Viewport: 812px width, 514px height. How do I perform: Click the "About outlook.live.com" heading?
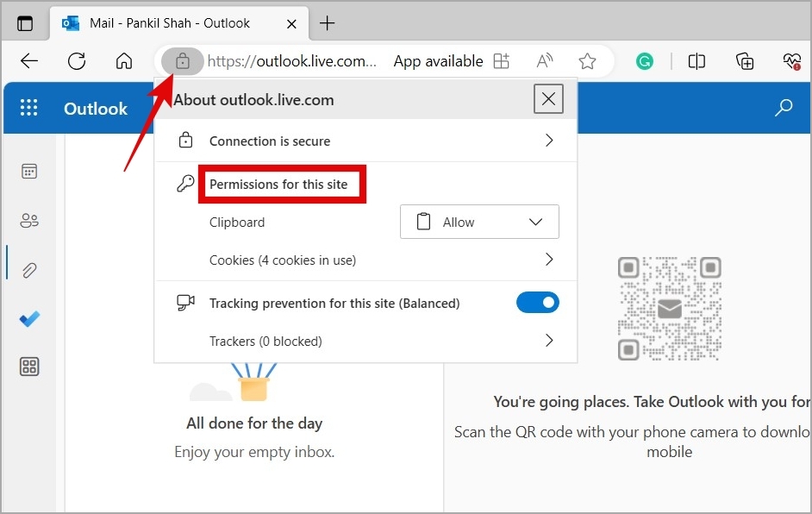(x=253, y=99)
